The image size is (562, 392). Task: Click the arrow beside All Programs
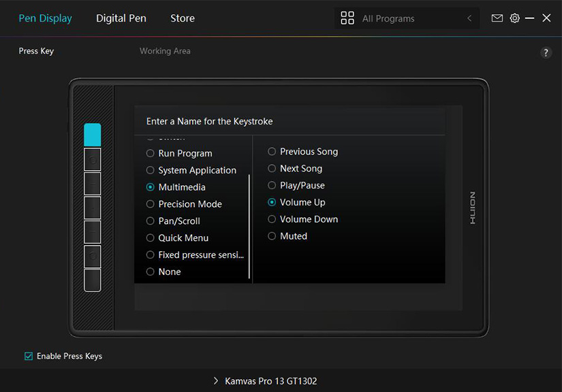click(469, 18)
